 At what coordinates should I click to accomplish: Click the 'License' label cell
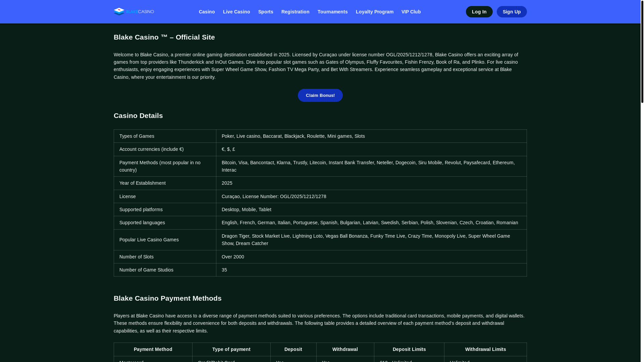165,196
